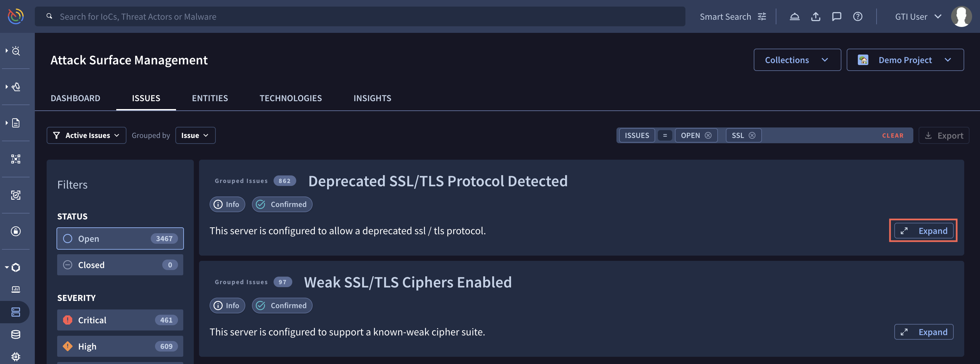Click Confirmed badge on Deprecated SSL/TLS issue

click(282, 204)
